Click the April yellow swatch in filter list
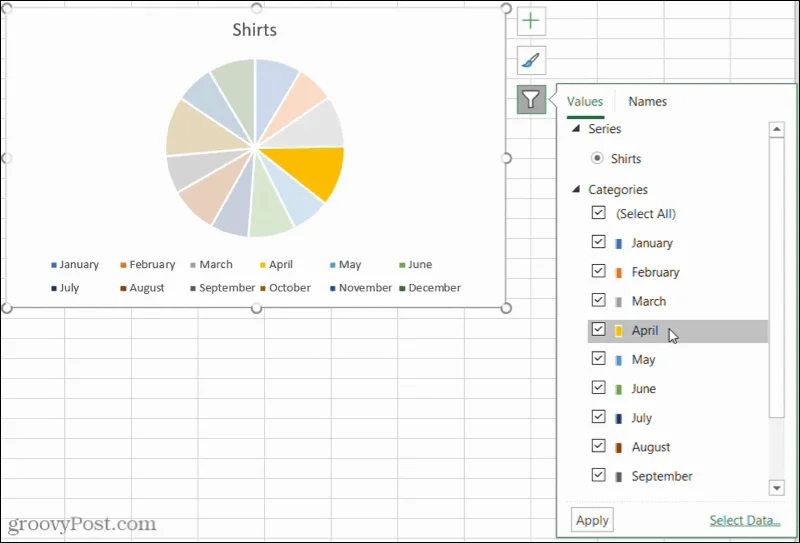 point(619,331)
